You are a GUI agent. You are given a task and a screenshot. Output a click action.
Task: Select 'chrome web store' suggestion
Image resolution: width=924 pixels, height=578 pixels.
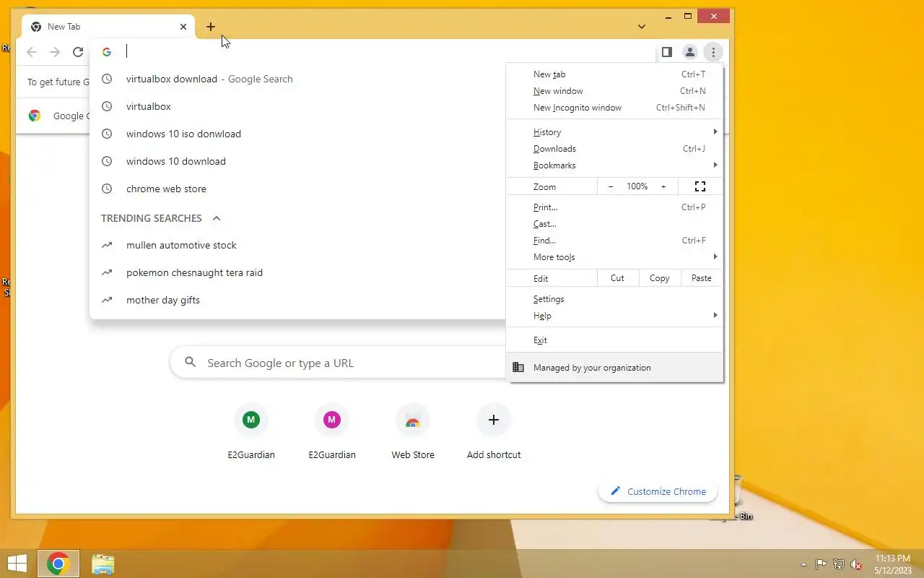click(297, 189)
